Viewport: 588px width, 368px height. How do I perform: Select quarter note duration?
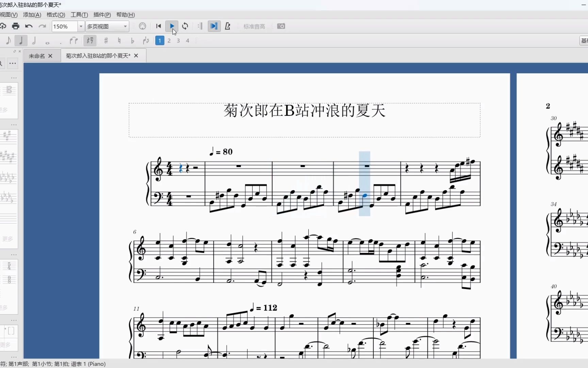tap(21, 41)
